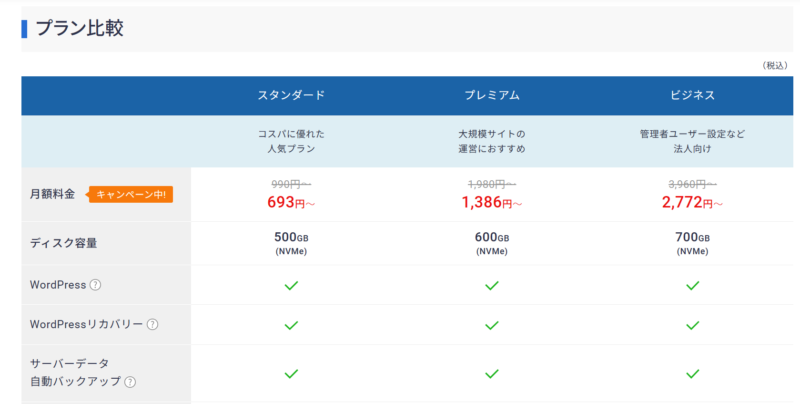Select the プレミアム plan column header

pos(491,96)
